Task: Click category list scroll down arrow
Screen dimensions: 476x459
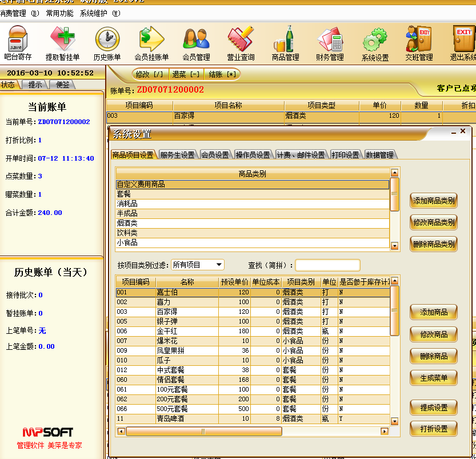Action: pyautogui.click(x=394, y=246)
